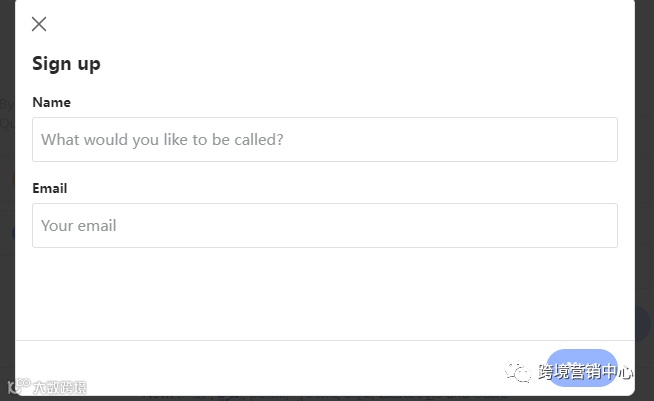This screenshot has width=654, height=401.
Task: Click the "Your email" placeholder text
Action: [79, 226]
